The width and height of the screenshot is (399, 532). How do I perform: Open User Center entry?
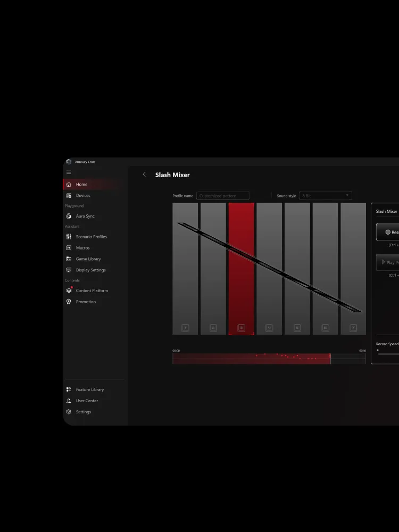click(87, 401)
